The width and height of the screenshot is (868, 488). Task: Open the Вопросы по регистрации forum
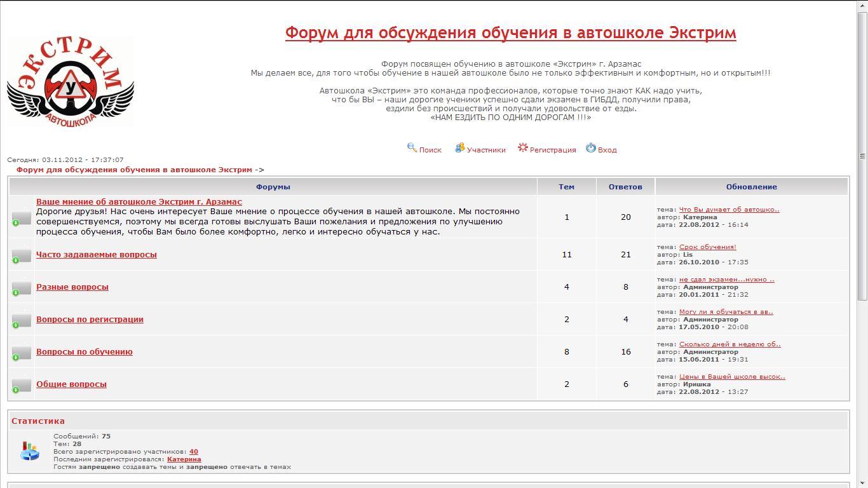coord(90,319)
